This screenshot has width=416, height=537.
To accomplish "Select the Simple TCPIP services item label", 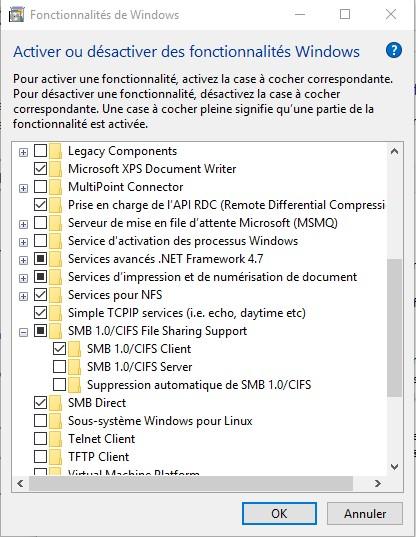I will [187, 313].
